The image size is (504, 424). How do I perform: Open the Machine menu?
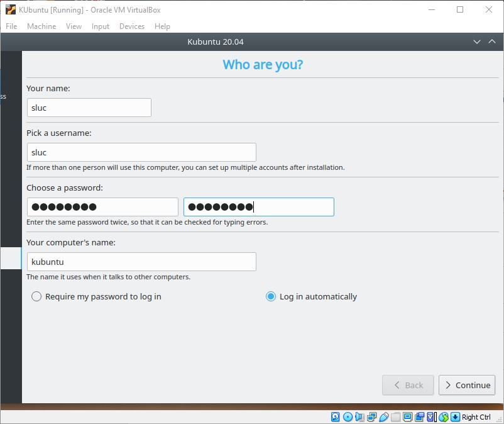click(x=41, y=26)
